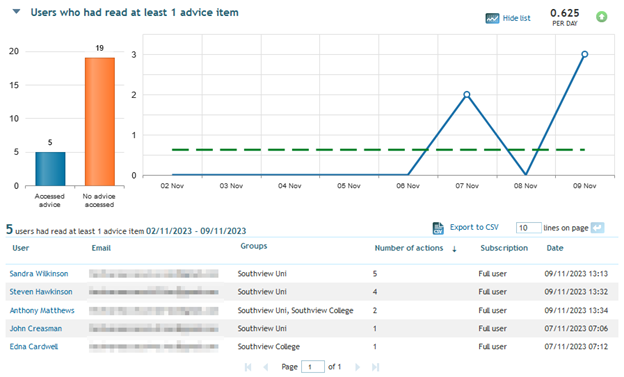Open John Creasman user profile
Screen dimensions: 624x377
pos(36,328)
